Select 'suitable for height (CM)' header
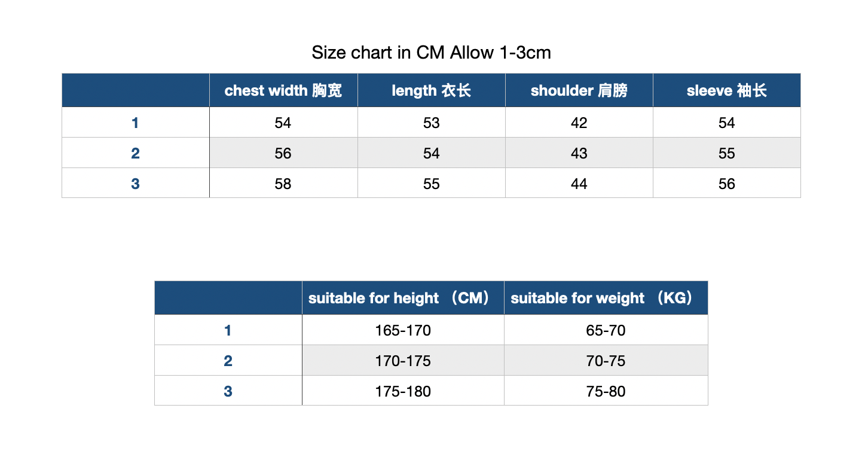 [x=403, y=298]
